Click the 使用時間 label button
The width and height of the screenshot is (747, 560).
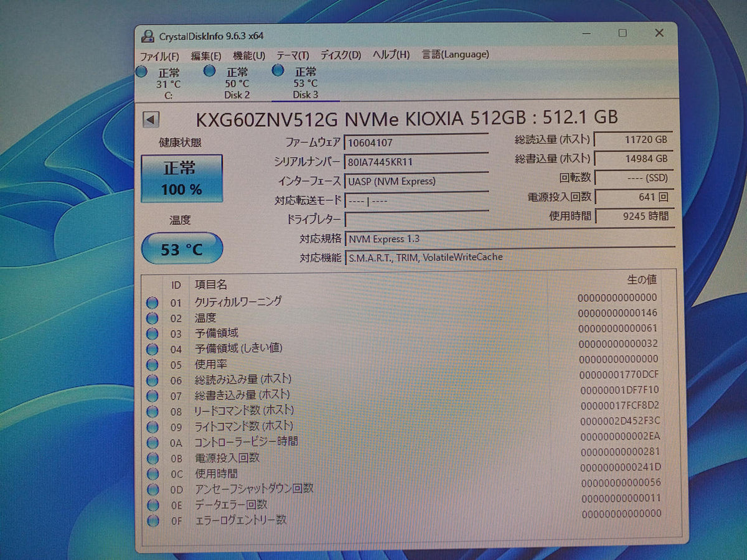(570, 216)
